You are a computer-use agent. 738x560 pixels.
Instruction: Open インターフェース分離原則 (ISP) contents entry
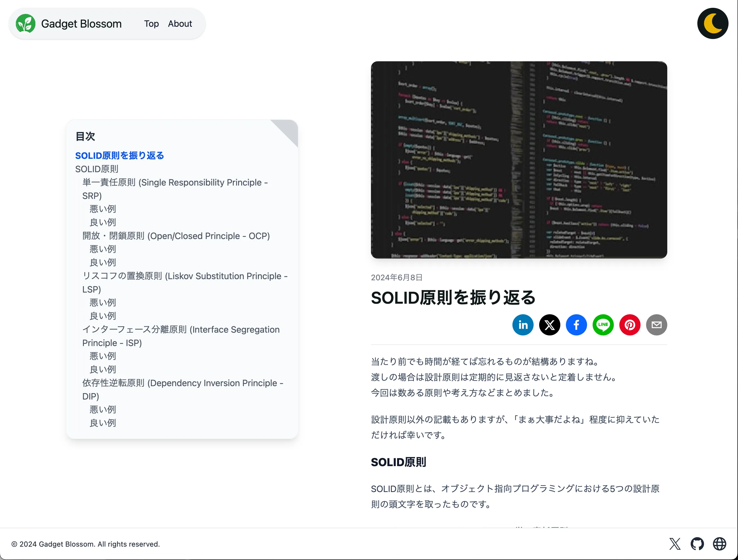(181, 336)
